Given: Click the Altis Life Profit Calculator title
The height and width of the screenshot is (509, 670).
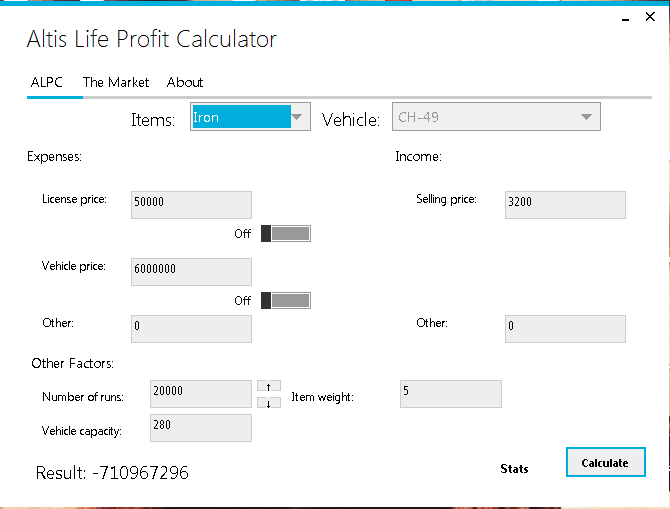Looking at the screenshot, I should pos(152,39).
